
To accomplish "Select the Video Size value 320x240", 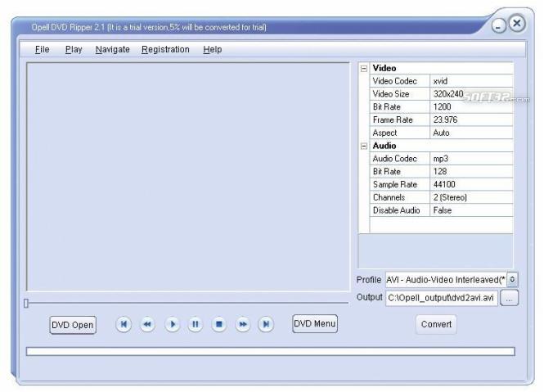I will 471,94.
